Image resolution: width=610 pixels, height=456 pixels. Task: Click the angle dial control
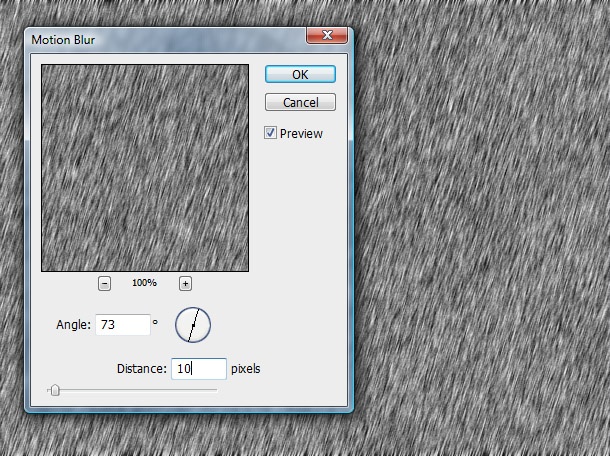[x=193, y=325]
